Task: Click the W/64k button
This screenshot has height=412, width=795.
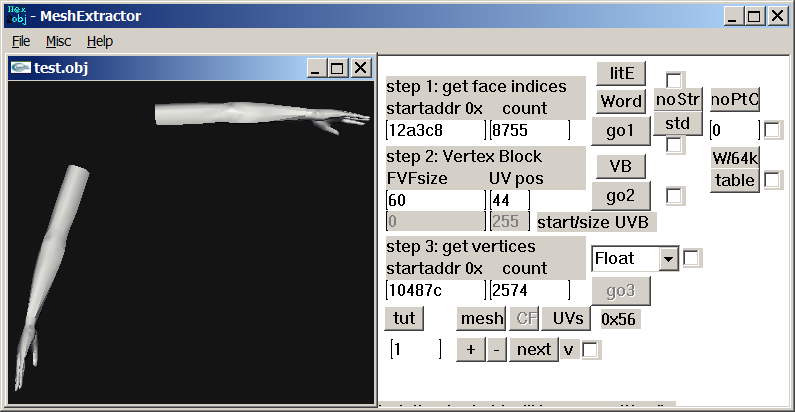Action: (x=735, y=158)
